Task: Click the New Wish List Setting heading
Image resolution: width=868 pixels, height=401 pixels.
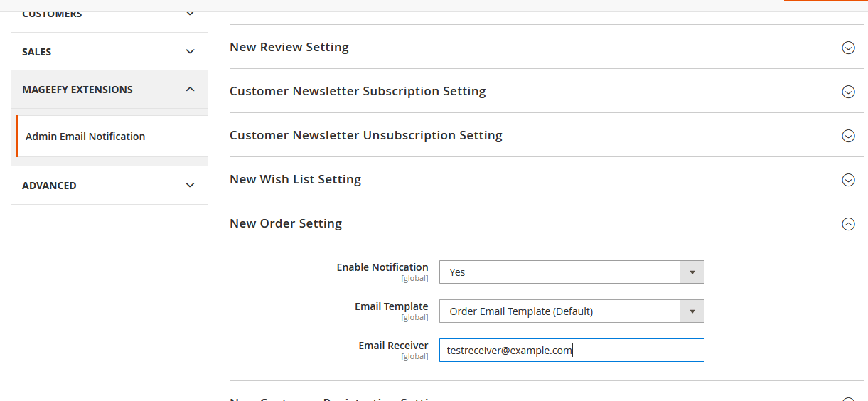Action: coord(295,180)
